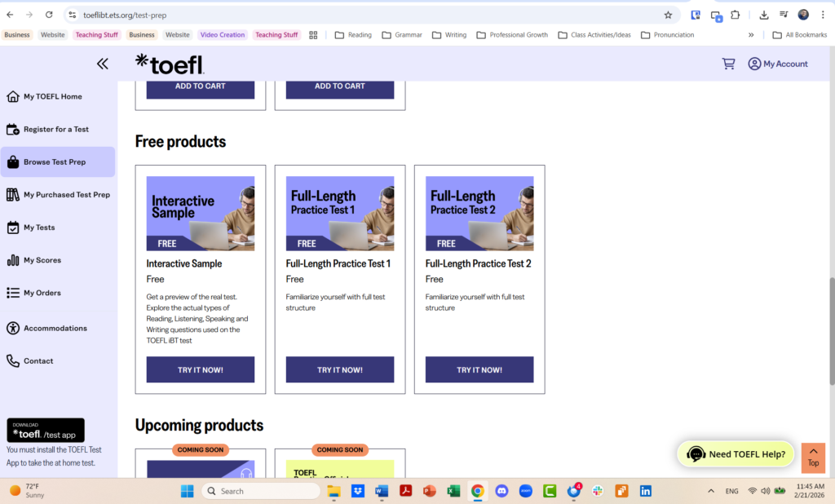Open Excel from the taskbar

(x=453, y=490)
